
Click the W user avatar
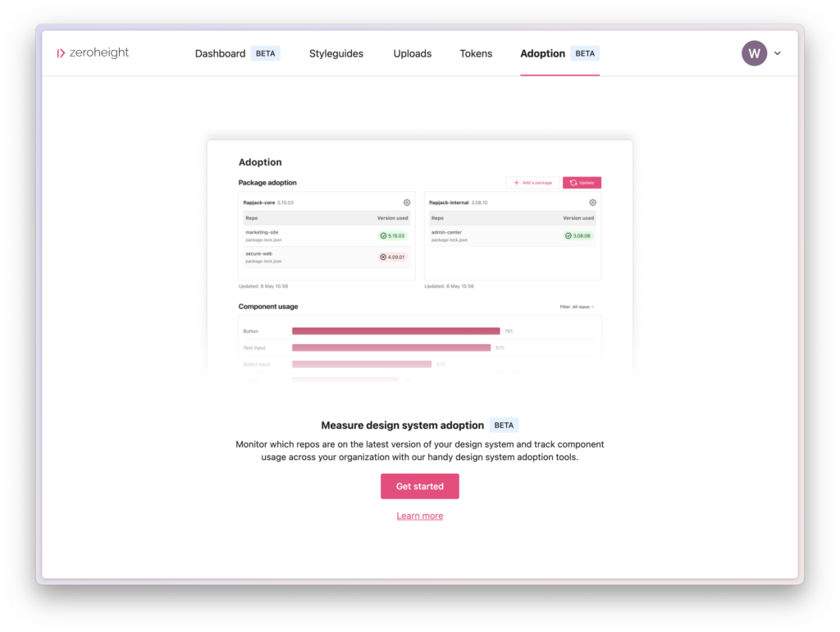(x=754, y=53)
